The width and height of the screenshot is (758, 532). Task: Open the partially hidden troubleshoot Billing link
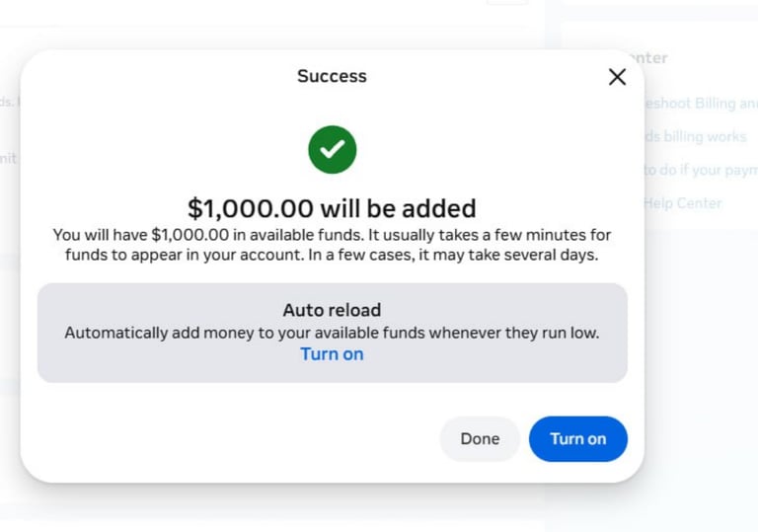point(701,104)
